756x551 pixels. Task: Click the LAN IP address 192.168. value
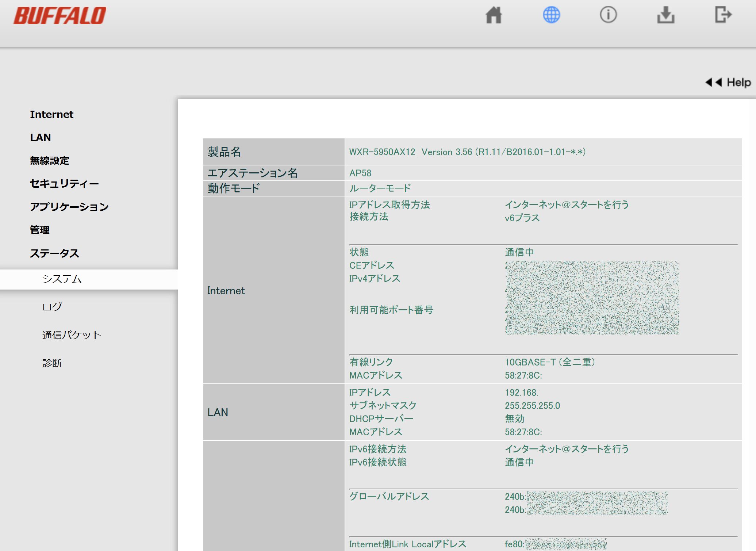coord(522,393)
